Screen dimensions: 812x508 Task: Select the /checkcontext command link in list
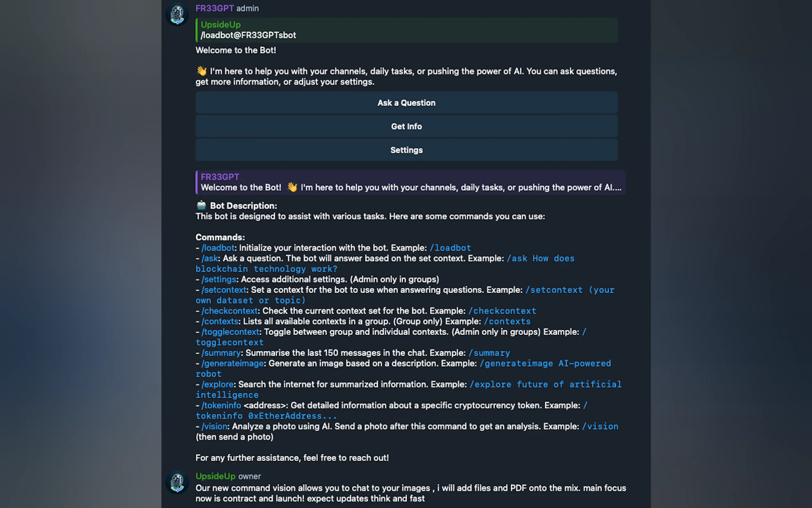[x=230, y=311]
